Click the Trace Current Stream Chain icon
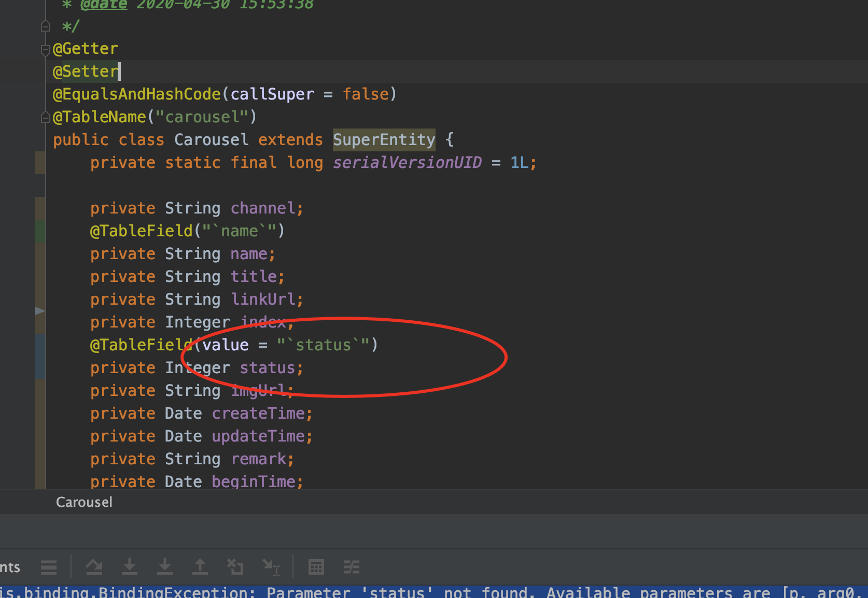 [352, 567]
